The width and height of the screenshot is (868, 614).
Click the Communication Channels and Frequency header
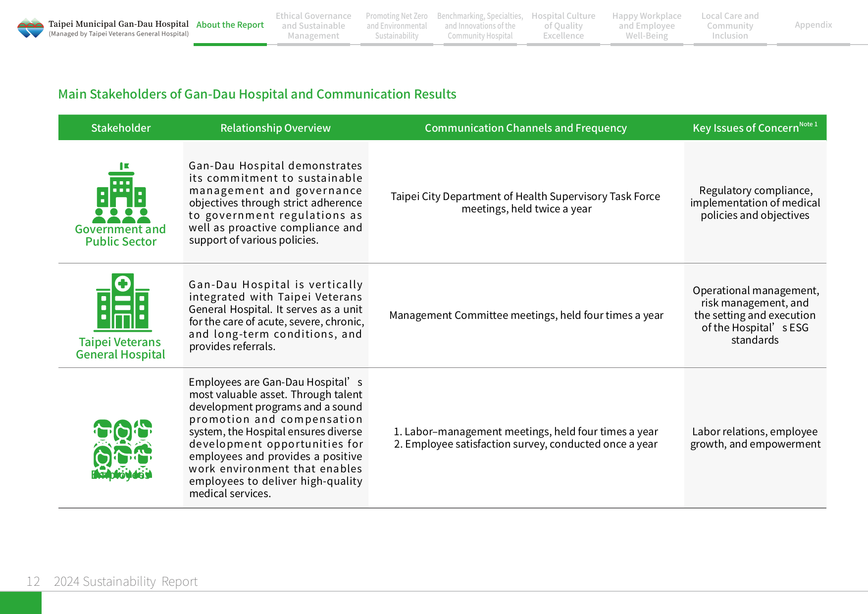526,128
